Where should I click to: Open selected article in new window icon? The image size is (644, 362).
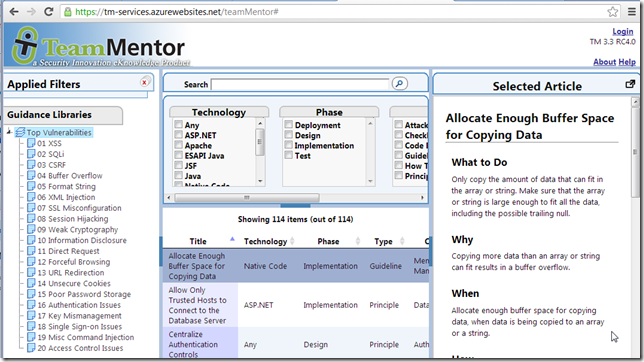630,84
